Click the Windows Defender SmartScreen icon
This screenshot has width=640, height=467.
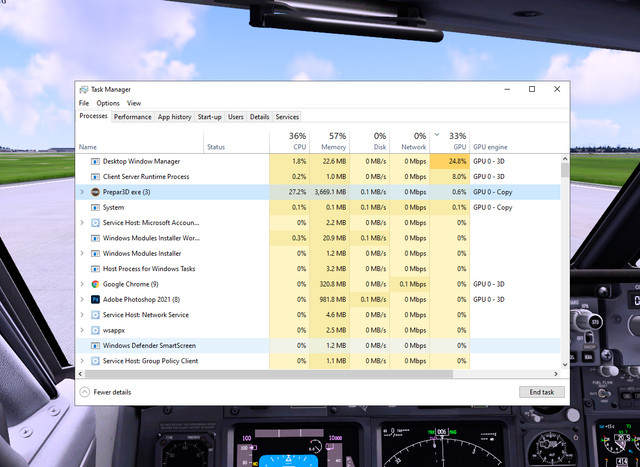95,345
